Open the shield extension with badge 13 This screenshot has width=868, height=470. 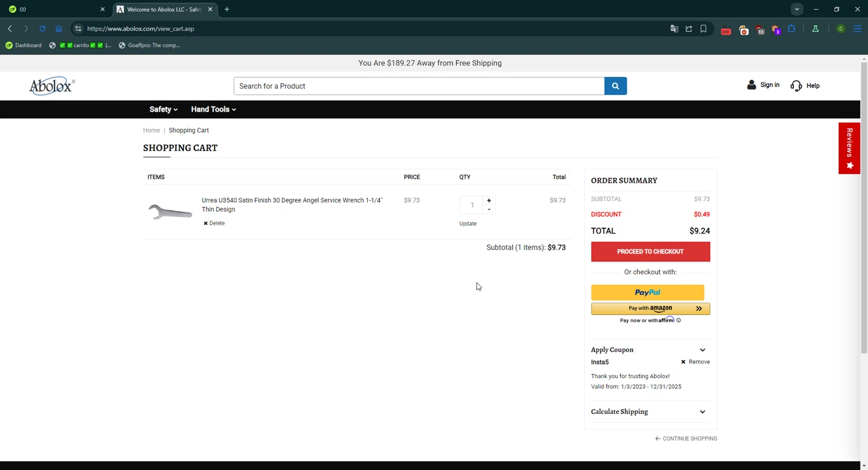(760, 29)
